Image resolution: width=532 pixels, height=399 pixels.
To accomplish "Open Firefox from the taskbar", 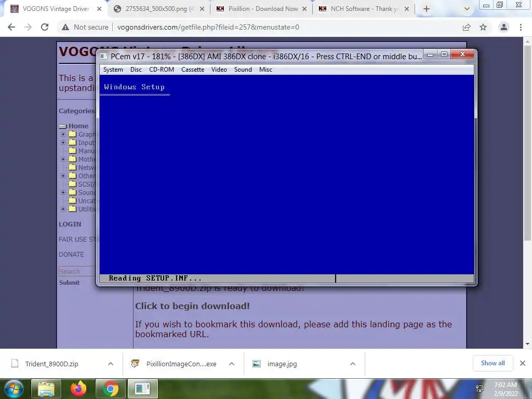I will (78, 389).
